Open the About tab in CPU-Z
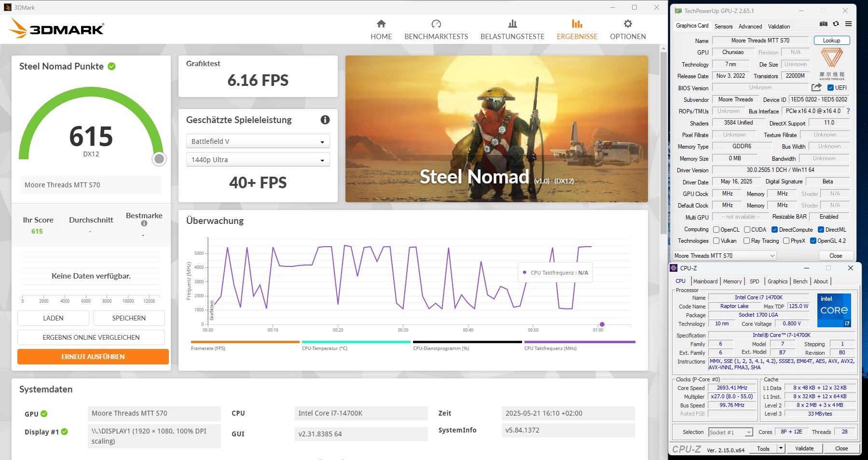This screenshot has height=460, width=868. (x=821, y=281)
